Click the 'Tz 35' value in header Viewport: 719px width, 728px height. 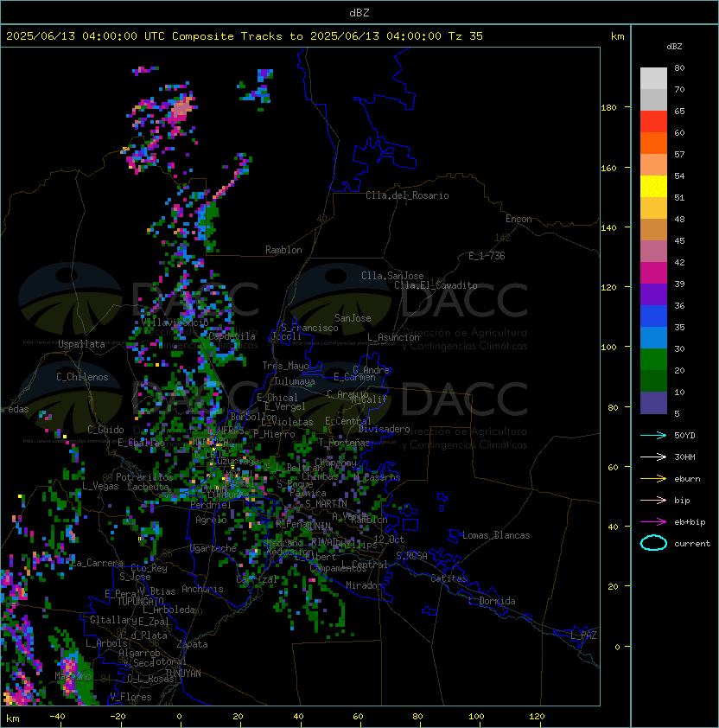coord(466,36)
